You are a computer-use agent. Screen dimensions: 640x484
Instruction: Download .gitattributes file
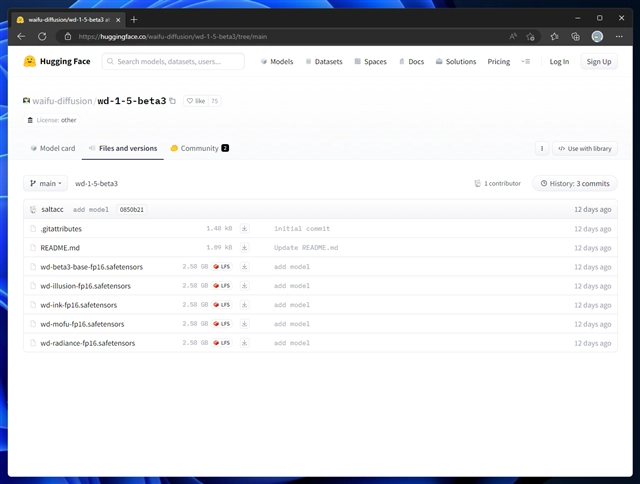click(244, 229)
